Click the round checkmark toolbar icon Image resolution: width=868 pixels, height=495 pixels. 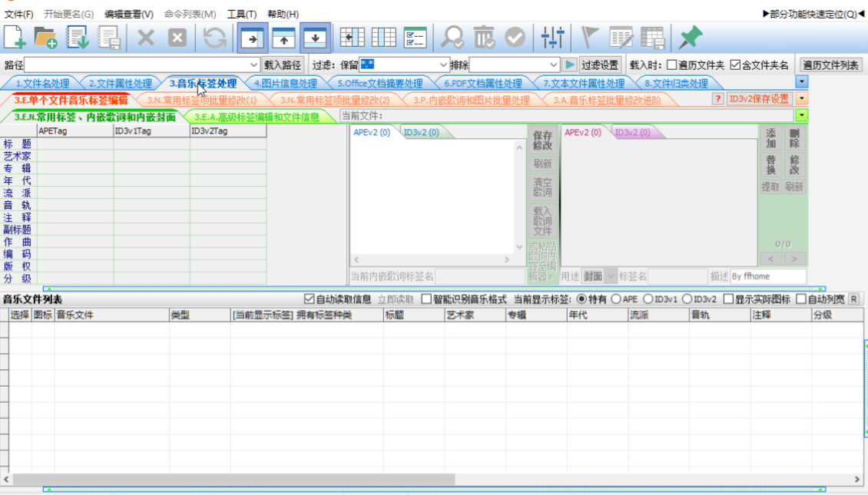(x=515, y=38)
